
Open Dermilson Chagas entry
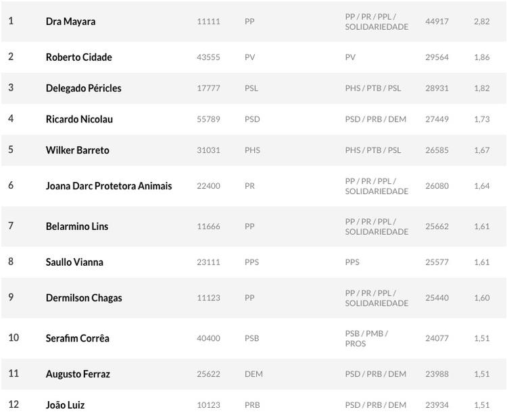tap(84, 298)
